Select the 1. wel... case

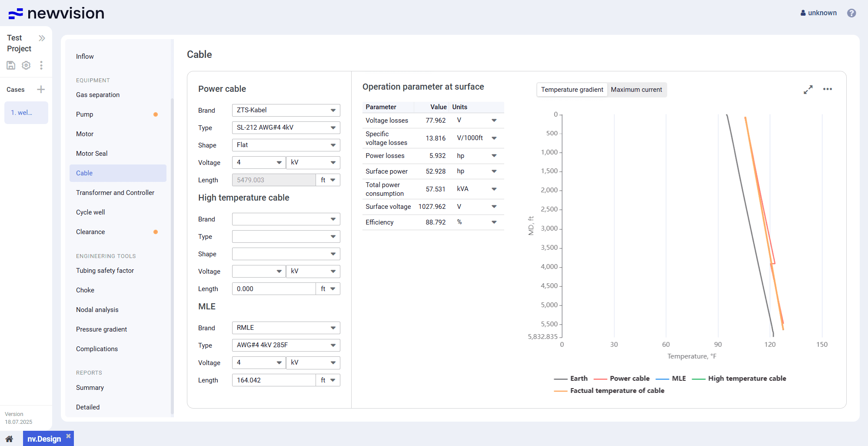(x=26, y=113)
